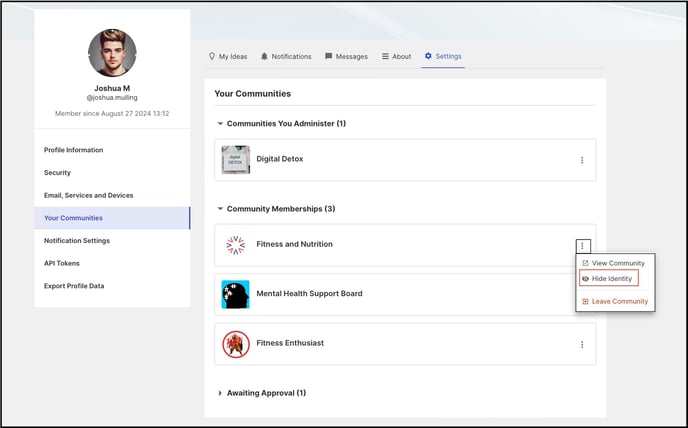Click Joshua M's profile avatar photo
This screenshot has height=428, width=688.
pos(112,53)
